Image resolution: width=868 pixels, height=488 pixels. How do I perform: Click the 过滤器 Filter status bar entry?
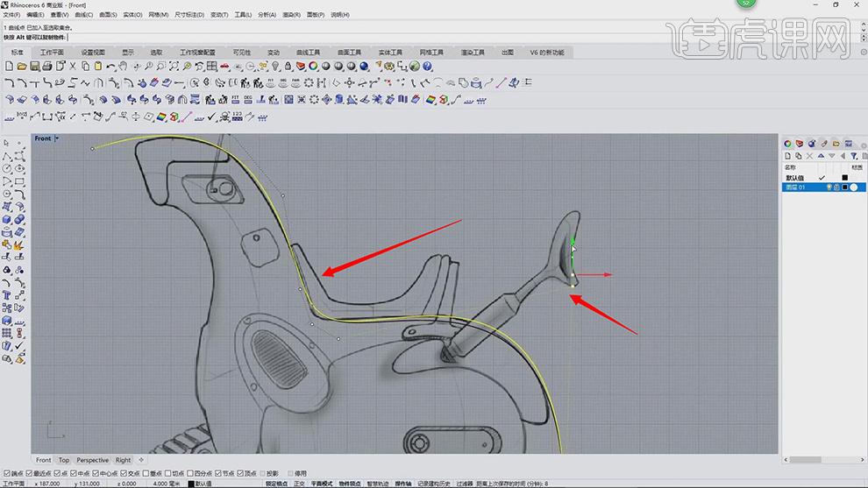point(464,484)
